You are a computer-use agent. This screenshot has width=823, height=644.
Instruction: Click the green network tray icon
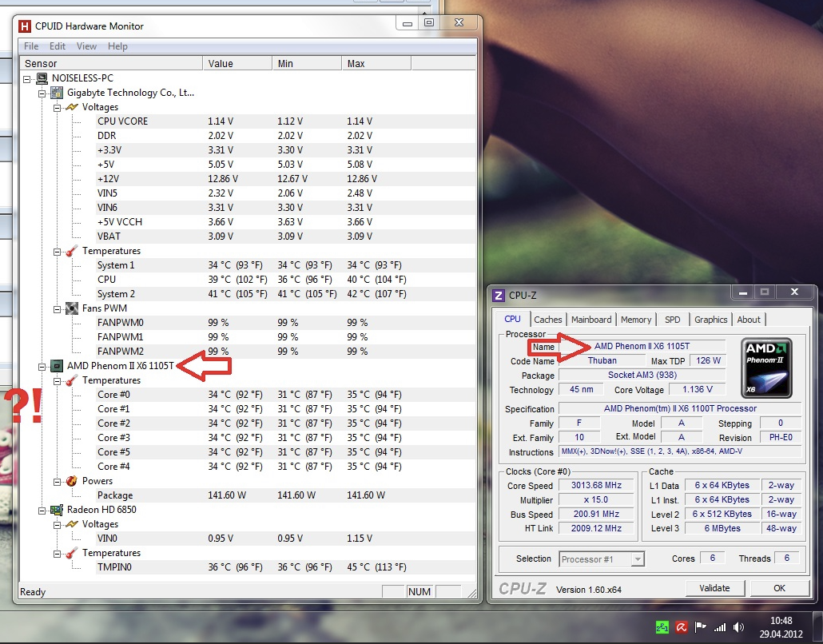(662, 626)
